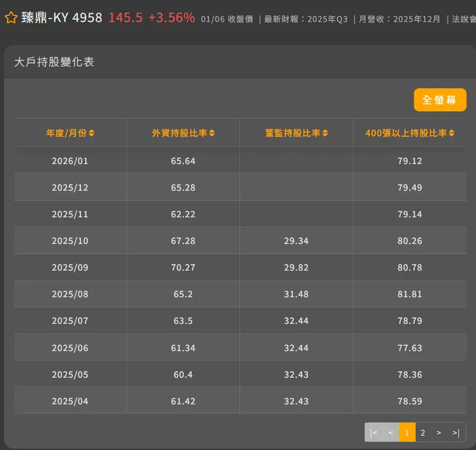Screen dimensions: 476x450
Task: Click foreign holding value 62.22
Action: coord(183,214)
